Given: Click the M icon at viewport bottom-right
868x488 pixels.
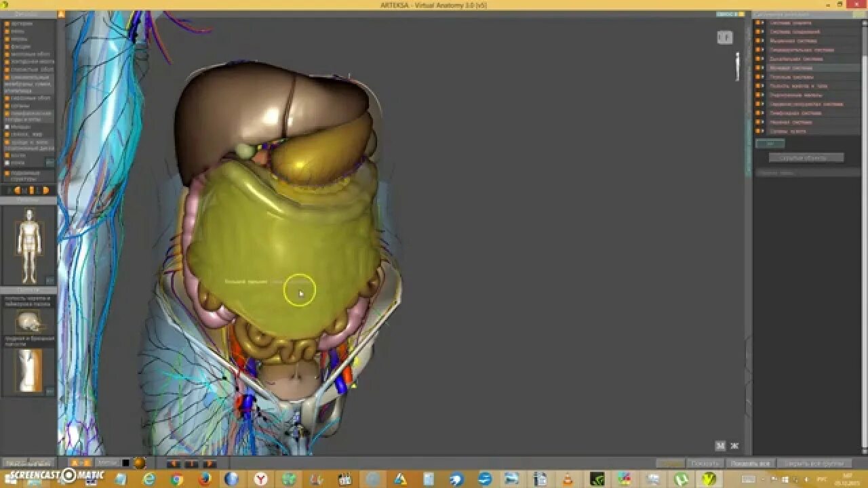Looking at the screenshot, I should [x=720, y=445].
